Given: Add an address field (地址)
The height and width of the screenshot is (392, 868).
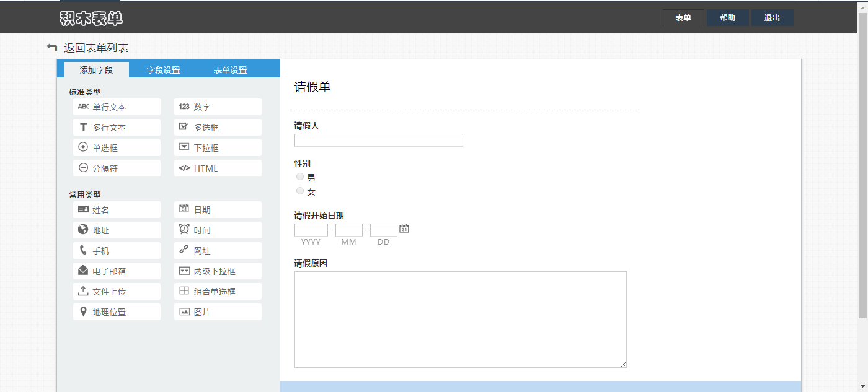Looking at the screenshot, I should pos(117,230).
